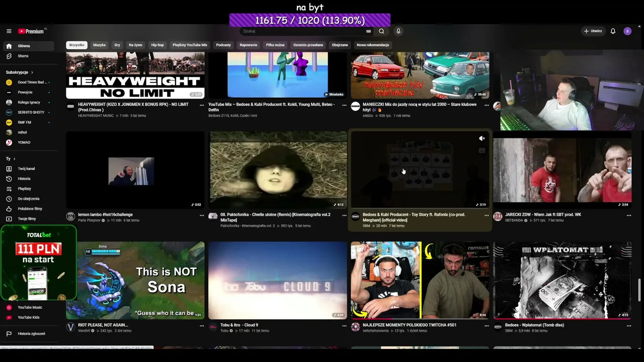Open Twój kanał in the sidebar
Image resolution: width=644 pixels, height=362 pixels.
pos(28,168)
